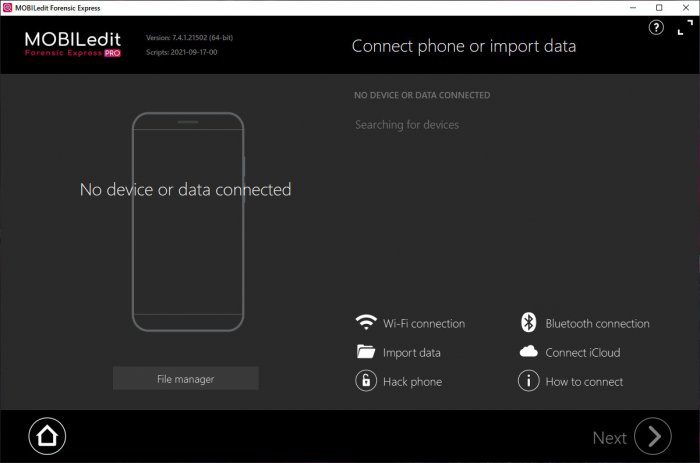Select the Wi-Fi connection label
This screenshot has height=463, width=700.
(424, 323)
